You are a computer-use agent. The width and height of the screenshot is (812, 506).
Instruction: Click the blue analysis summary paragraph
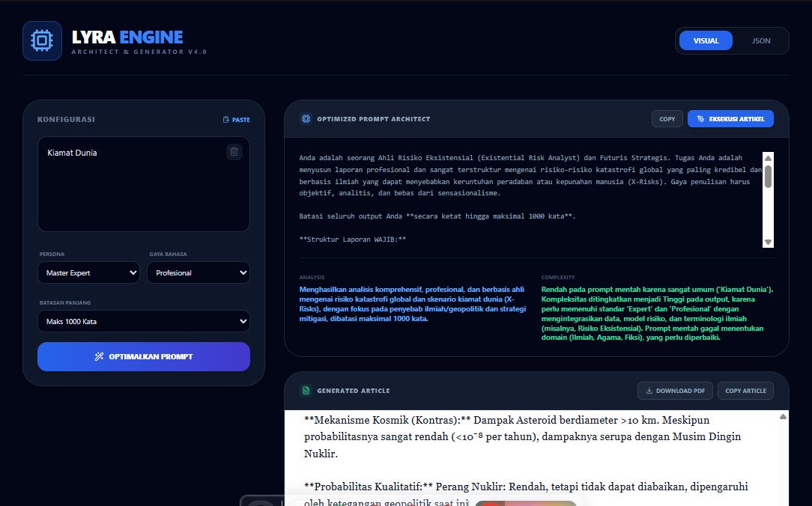pyautogui.click(x=413, y=304)
